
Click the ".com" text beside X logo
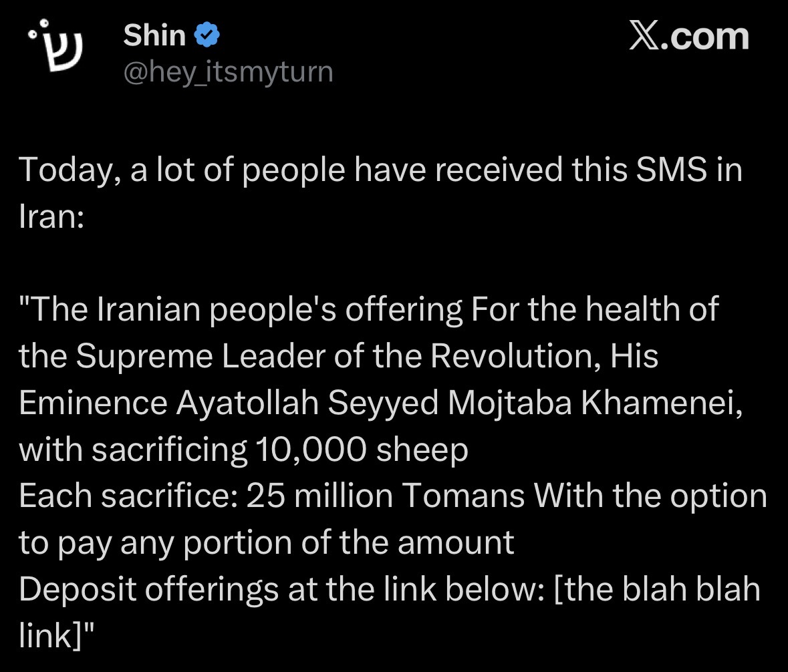pyautogui.click(x=704, y=37)
